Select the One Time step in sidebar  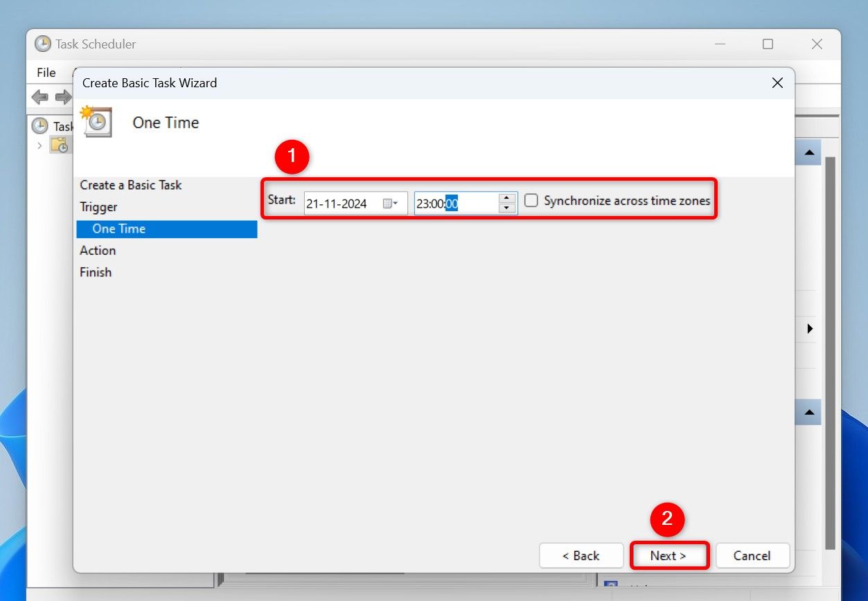(x=167, y=229)
